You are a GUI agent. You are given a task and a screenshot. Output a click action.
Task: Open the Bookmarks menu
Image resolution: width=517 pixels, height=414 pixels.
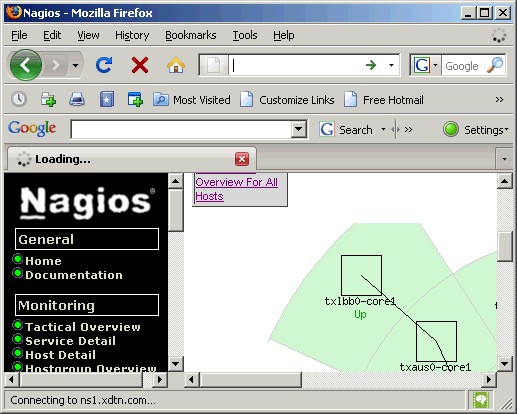[191, 35]
